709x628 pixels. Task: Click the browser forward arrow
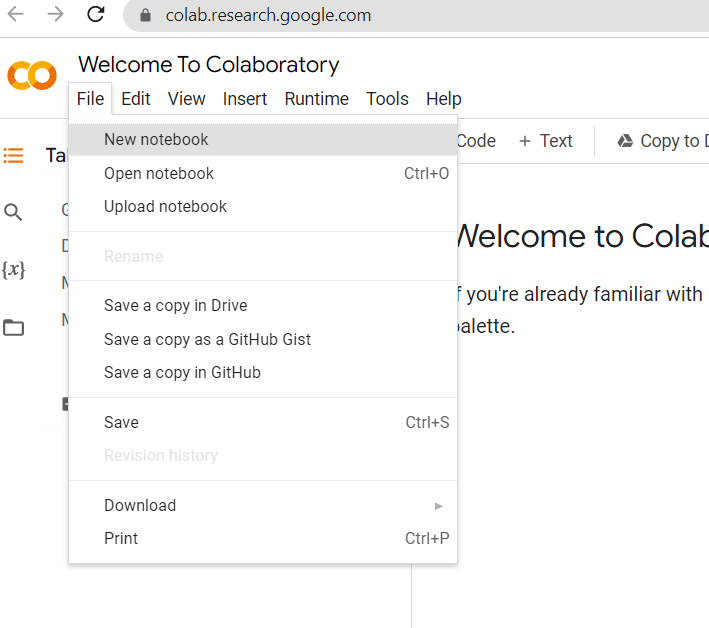56,14
